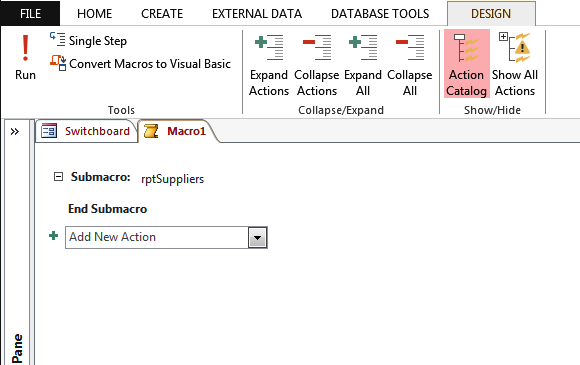
Task: Open the Add New Action dropdown arrow
Action: pyautogui.click(x=257, y=237)
